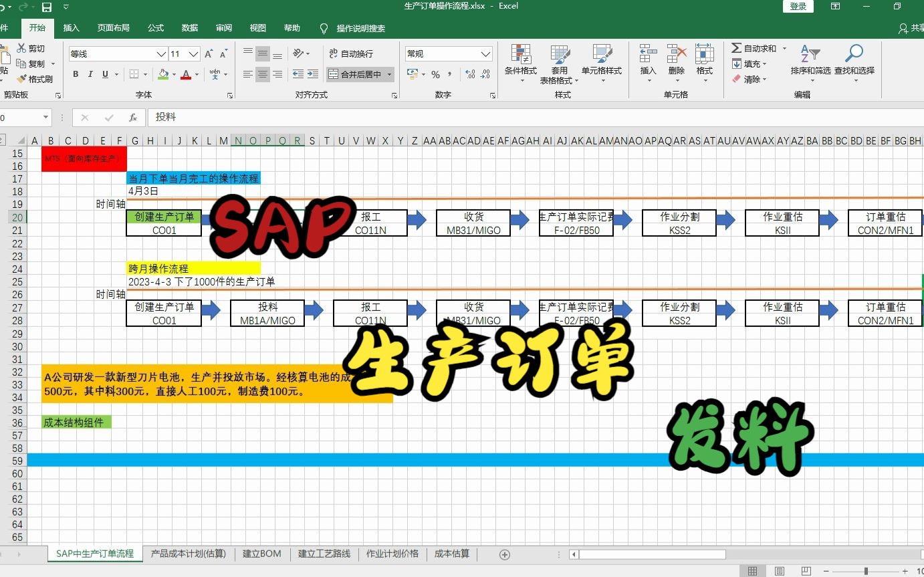Switch to the 视图 ribbon tab
924x577 pixels.
coord(257,28)
